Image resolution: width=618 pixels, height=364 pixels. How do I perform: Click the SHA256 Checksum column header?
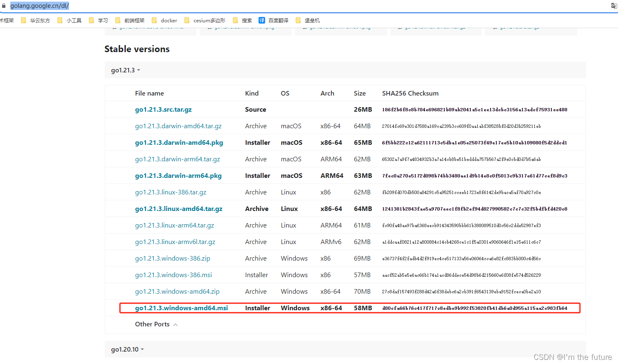410,93
